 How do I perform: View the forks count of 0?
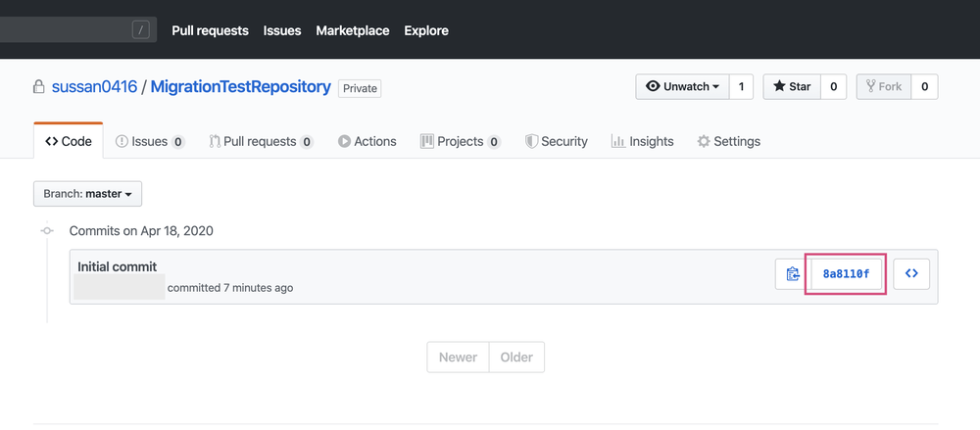[x=924, y=87]
